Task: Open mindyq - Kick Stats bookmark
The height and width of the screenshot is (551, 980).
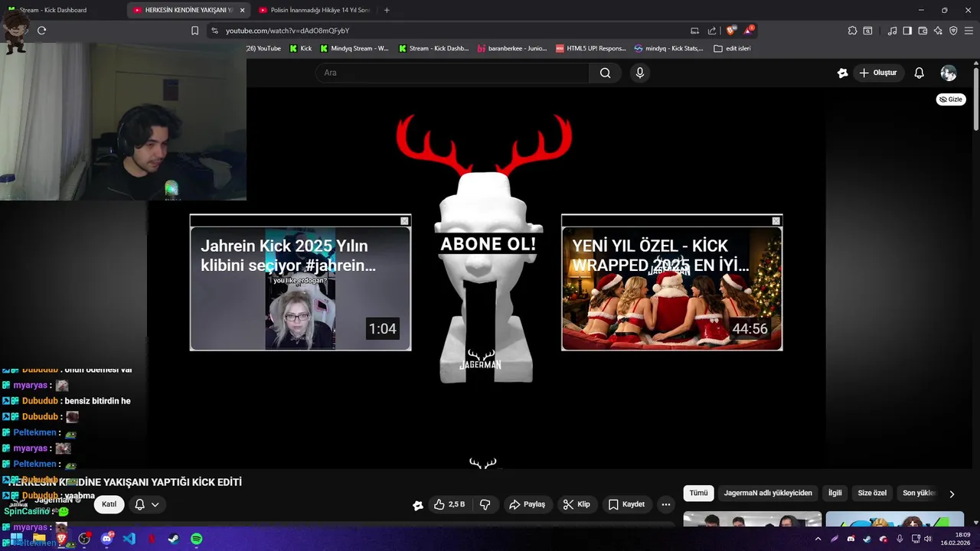Action: point(669,48)
